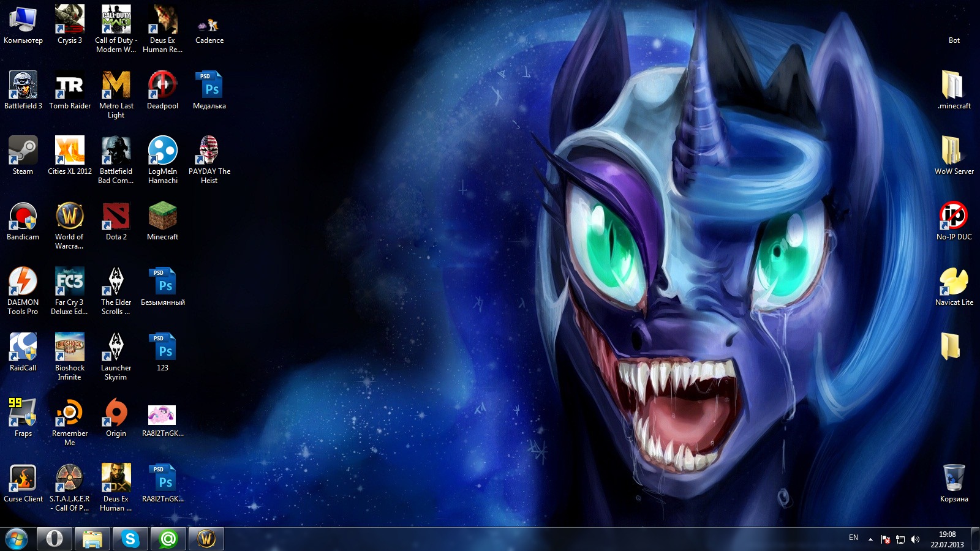
Task: Select Bioshock Infinite icon
Action: (70, 357)
